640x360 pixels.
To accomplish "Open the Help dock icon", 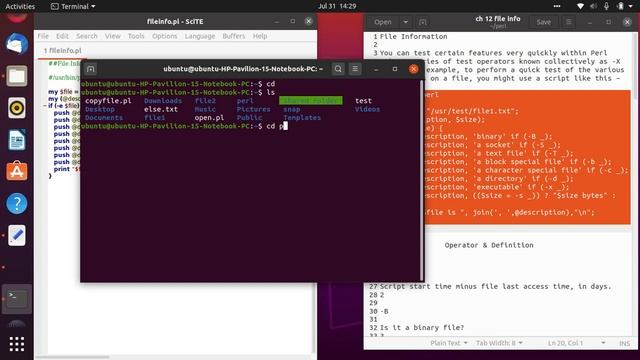I will [17, 203].
